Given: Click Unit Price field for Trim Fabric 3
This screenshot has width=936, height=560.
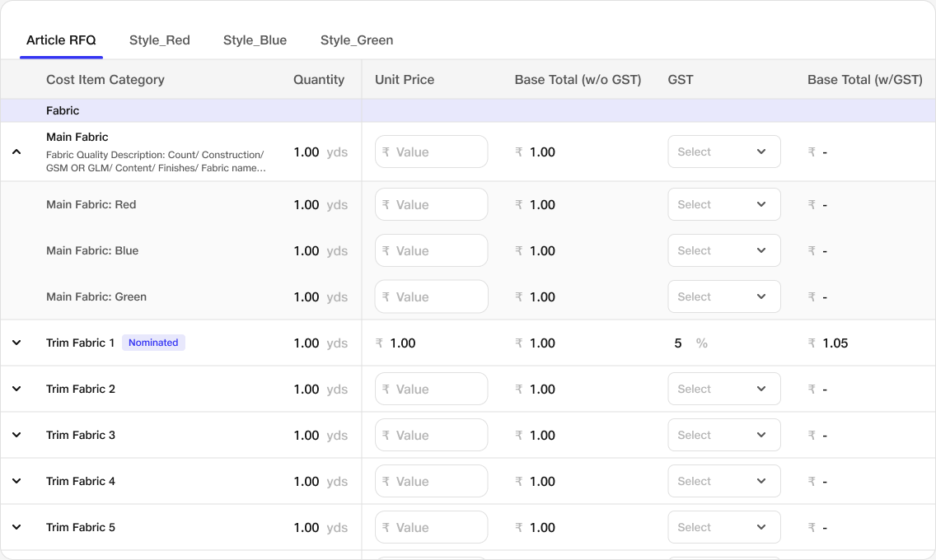Looking at the screenshot, I should [431, 435].
